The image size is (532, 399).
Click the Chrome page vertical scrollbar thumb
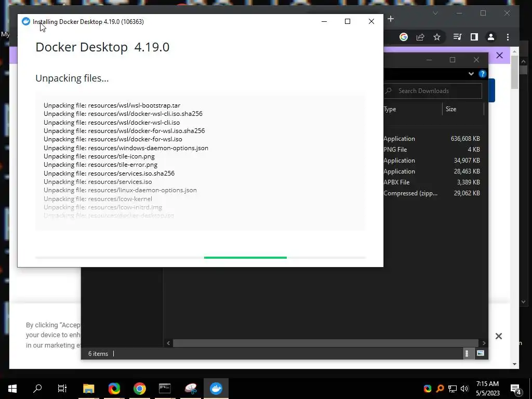[x=515, y=72]
